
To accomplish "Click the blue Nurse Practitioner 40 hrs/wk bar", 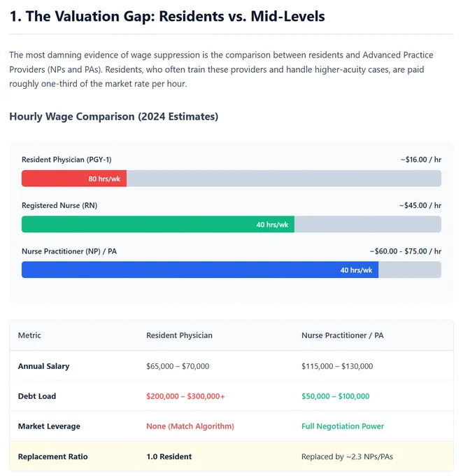I will [200, 270].
